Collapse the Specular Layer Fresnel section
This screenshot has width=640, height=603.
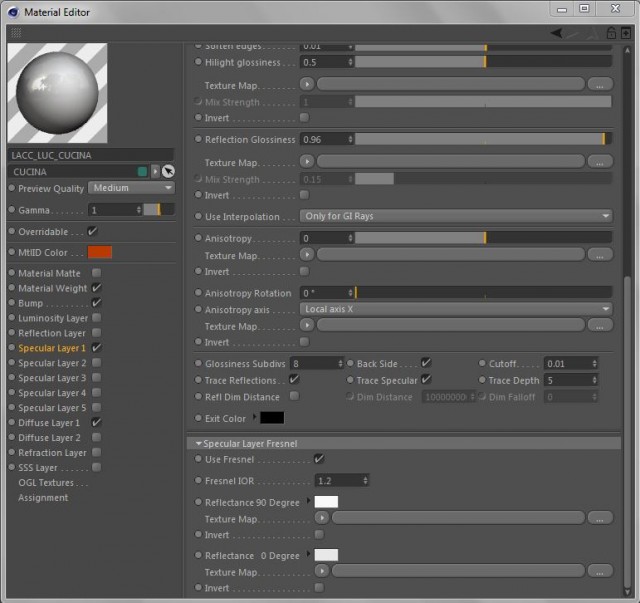[x=198, y=443]
